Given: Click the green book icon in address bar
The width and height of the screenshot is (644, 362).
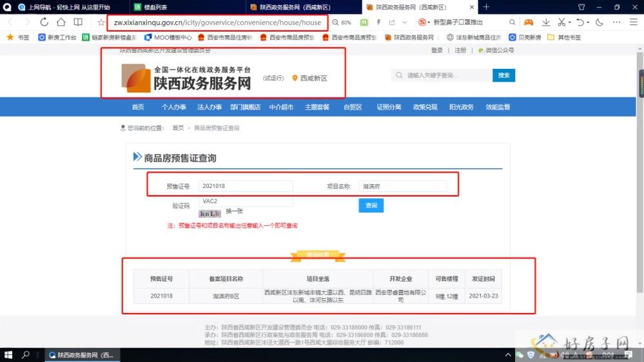Looking at the screenshot, I should pyautogui.click(x=364, y=22).
